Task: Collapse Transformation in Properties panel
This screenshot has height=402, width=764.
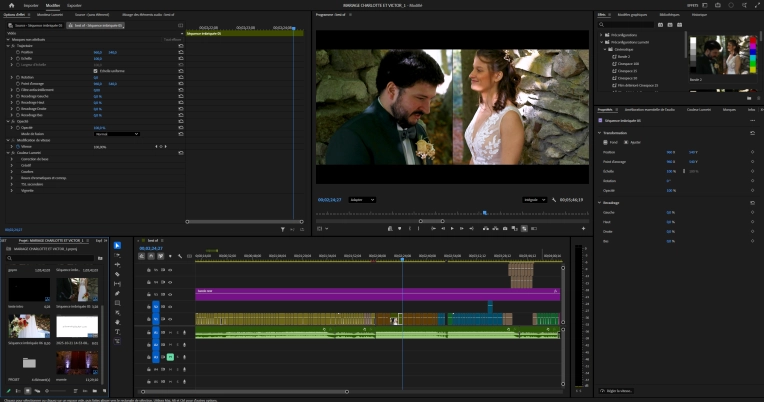Action: click(x=600, y=133)
